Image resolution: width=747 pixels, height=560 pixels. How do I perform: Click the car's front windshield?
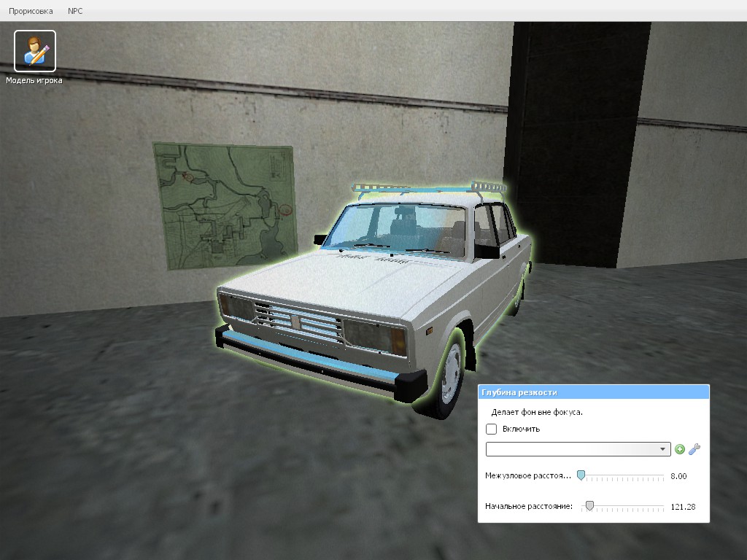coord(395,230)
